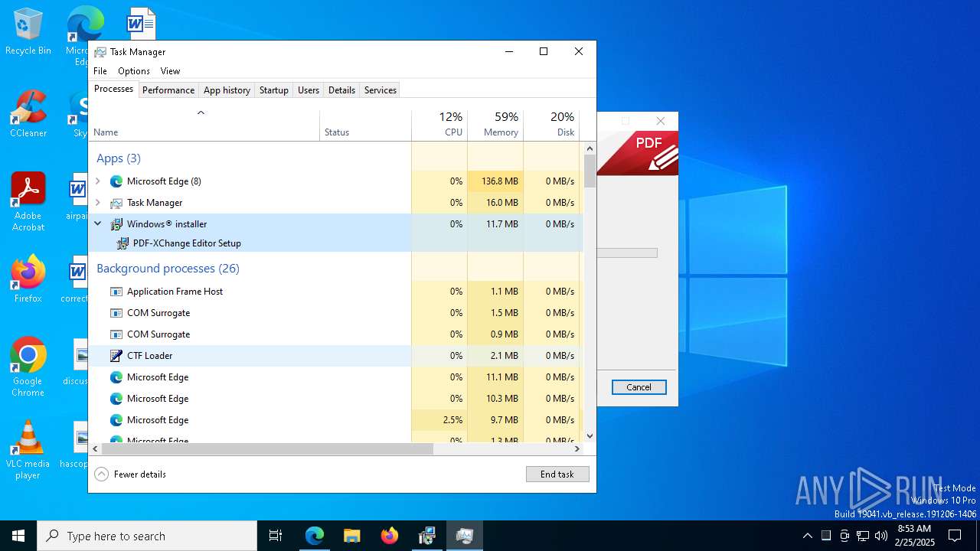This screenshot has width=980, height=551.
Task: Click the Windows Start button
Action: [18, 536]
